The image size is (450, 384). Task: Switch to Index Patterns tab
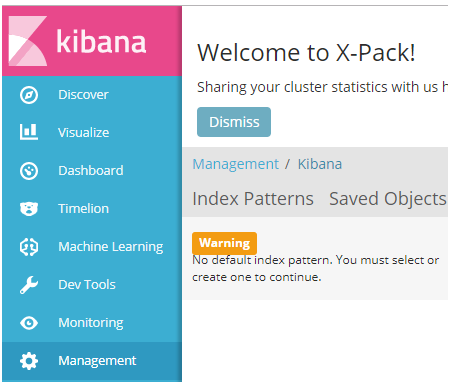coord(253,199)
